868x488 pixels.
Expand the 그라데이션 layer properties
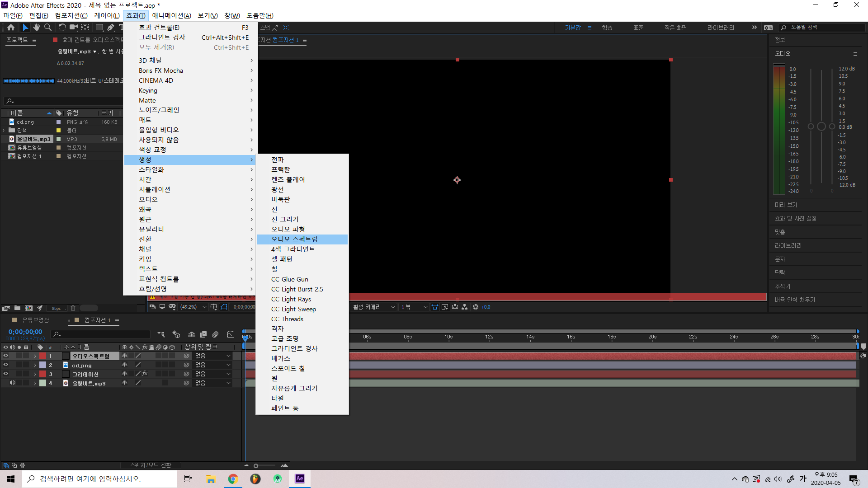[35, 374]
